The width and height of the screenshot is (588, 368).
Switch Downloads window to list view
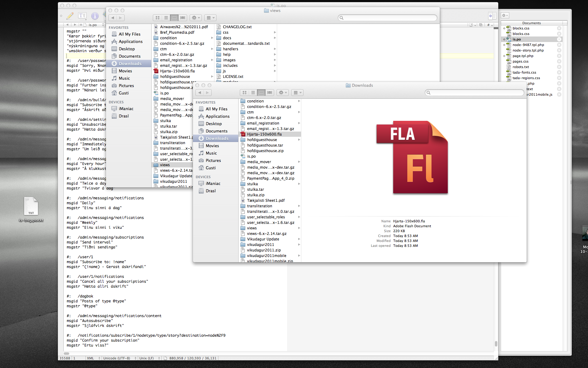pyautogui.click(x=253, y=93)
